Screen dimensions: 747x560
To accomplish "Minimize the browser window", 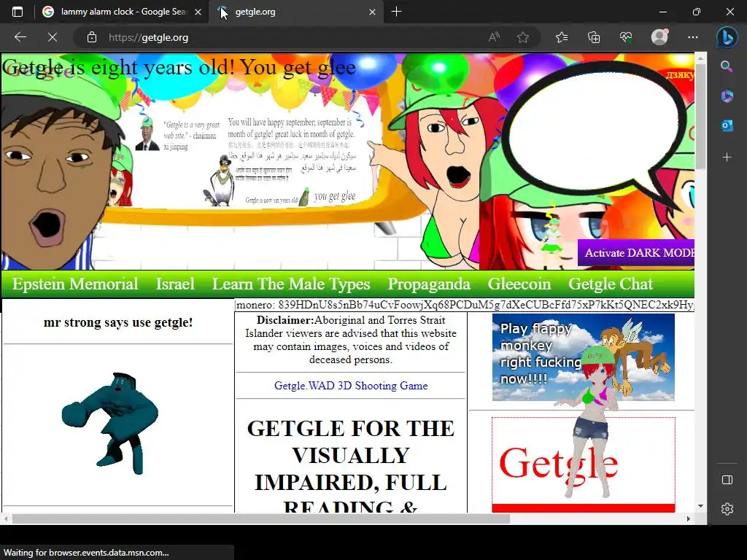I will tap(662, 12).
